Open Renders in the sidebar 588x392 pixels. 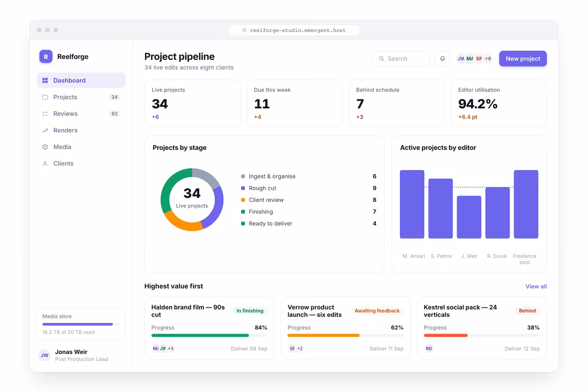coord(81,130)
